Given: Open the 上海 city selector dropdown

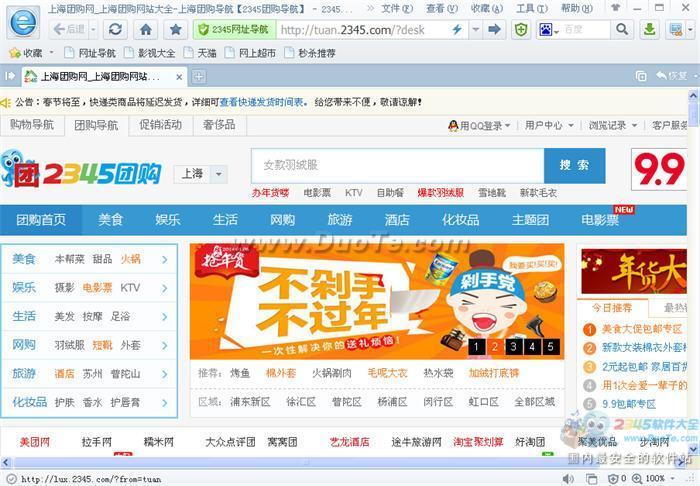Looking at the screenshot, I should [x=219, y=174].
